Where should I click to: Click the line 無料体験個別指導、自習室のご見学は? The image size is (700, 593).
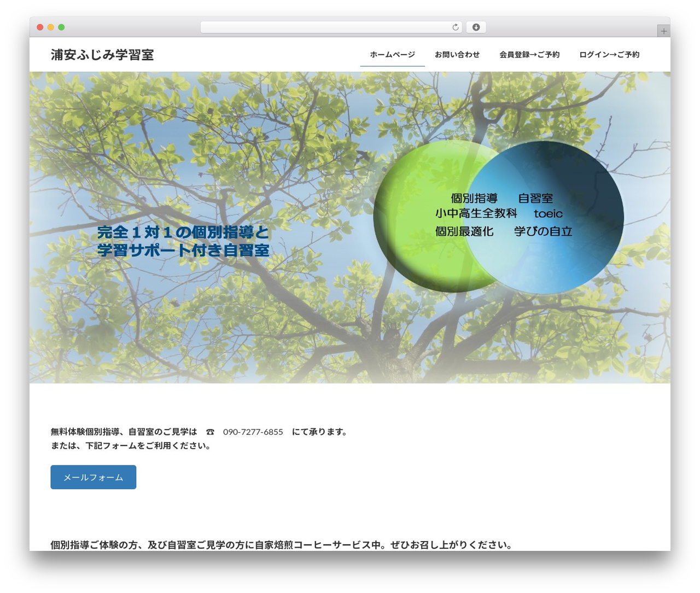124,432
